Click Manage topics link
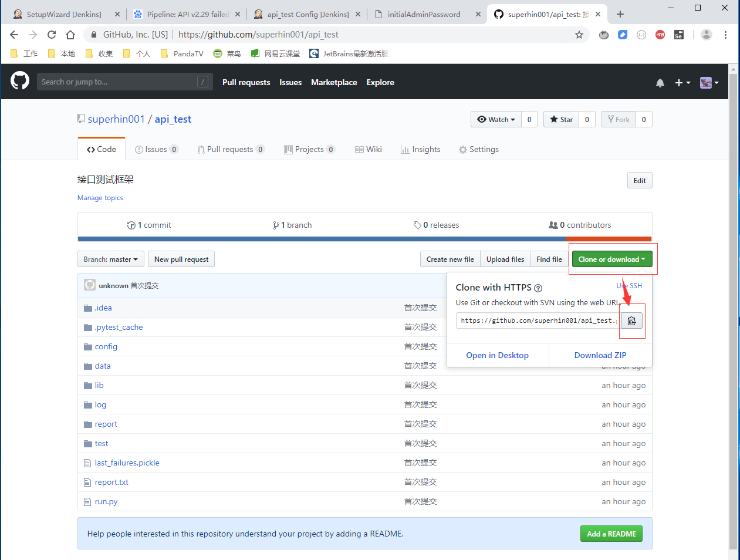The height and width of the screenshot is (560, 740). tap(100, 198)
